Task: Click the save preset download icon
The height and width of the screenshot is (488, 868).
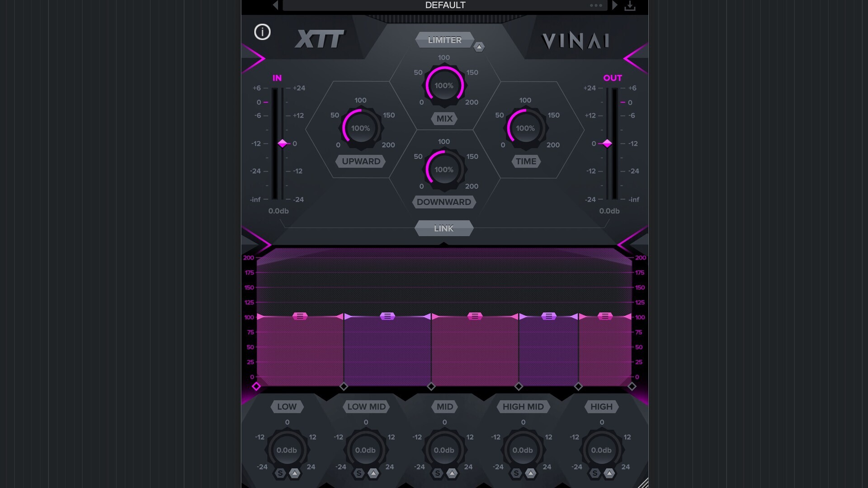Action: point(630,6)
